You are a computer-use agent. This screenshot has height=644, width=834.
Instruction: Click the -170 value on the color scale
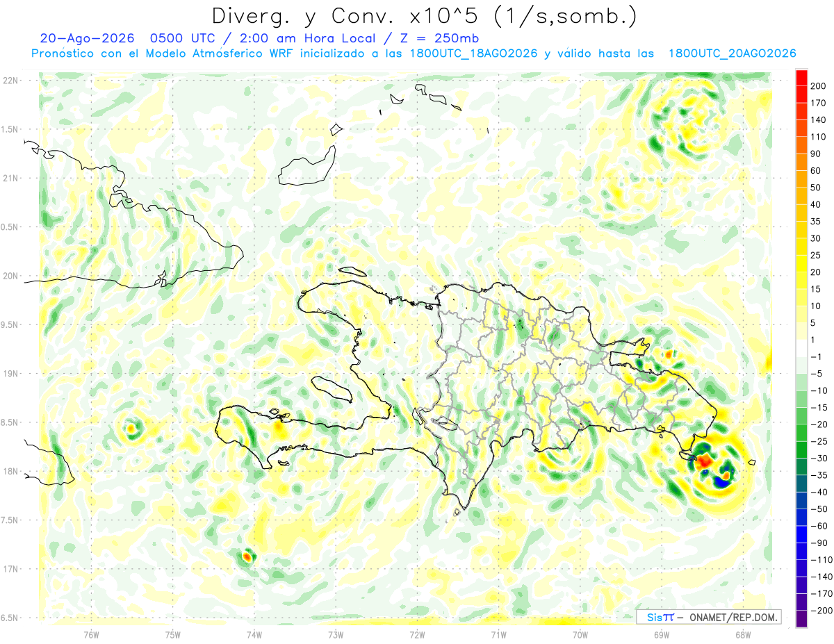click(x=821, y=594)
